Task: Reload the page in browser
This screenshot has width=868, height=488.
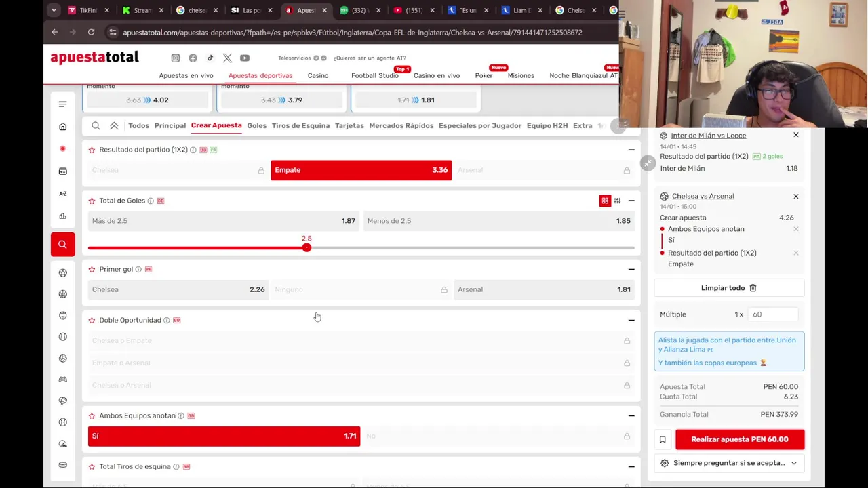Action: point(91,32)
